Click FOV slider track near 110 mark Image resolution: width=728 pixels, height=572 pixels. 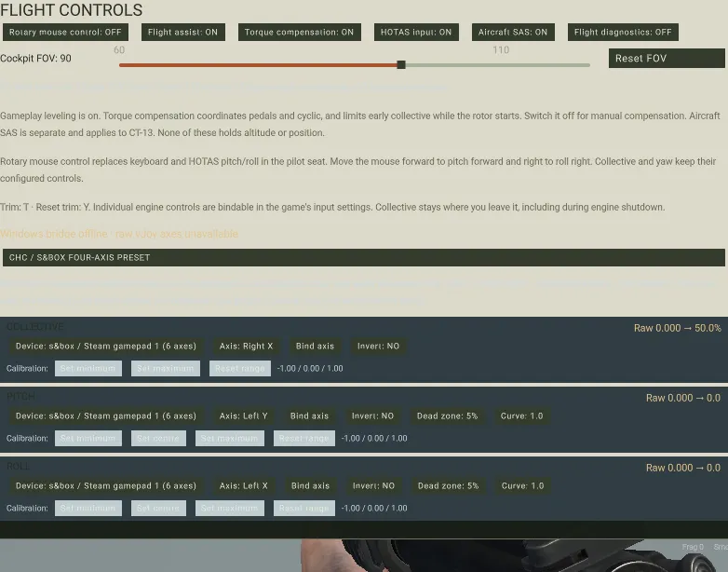(x=501, y=65)
